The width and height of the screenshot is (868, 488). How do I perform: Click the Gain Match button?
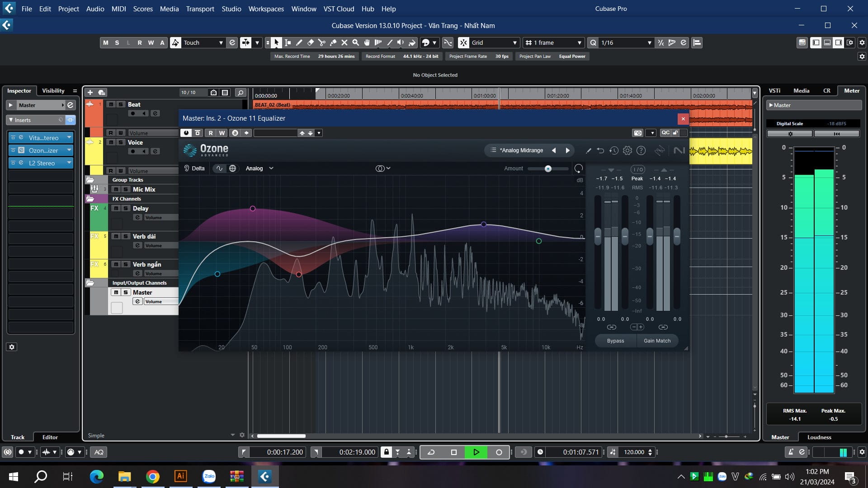point(657,341)
